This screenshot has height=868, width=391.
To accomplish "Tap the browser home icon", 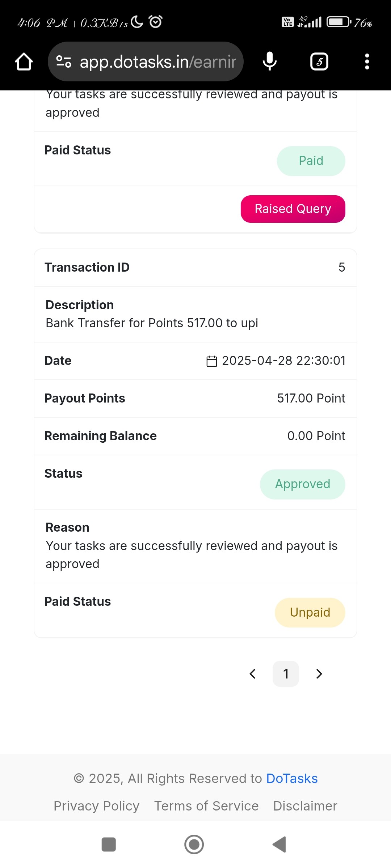I will click(24, 62).
